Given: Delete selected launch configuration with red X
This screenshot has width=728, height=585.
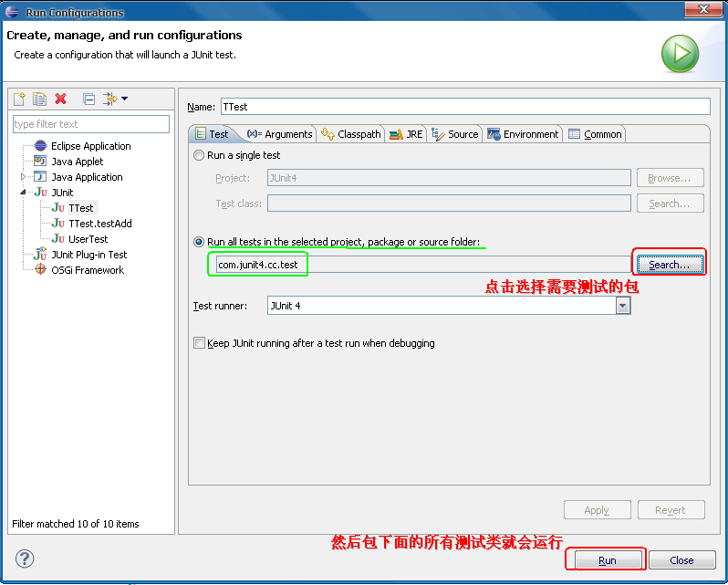Looking at the screenshot, I should [x=61, y=99].
